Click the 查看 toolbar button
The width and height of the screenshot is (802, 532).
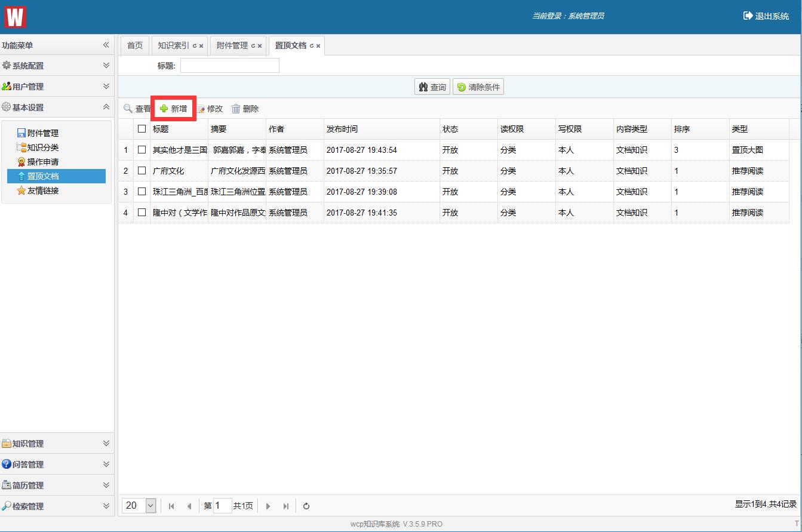(137, 109)
